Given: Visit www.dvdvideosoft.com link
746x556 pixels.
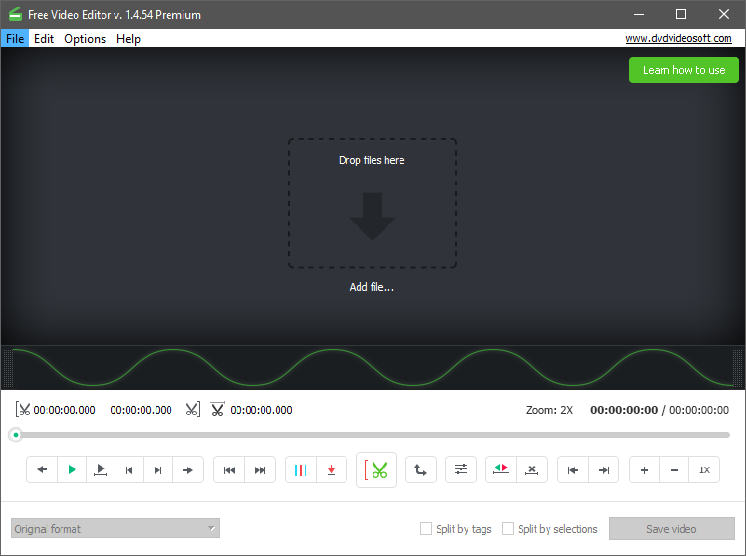Looking at the screenshot, I should click(678, 38).
